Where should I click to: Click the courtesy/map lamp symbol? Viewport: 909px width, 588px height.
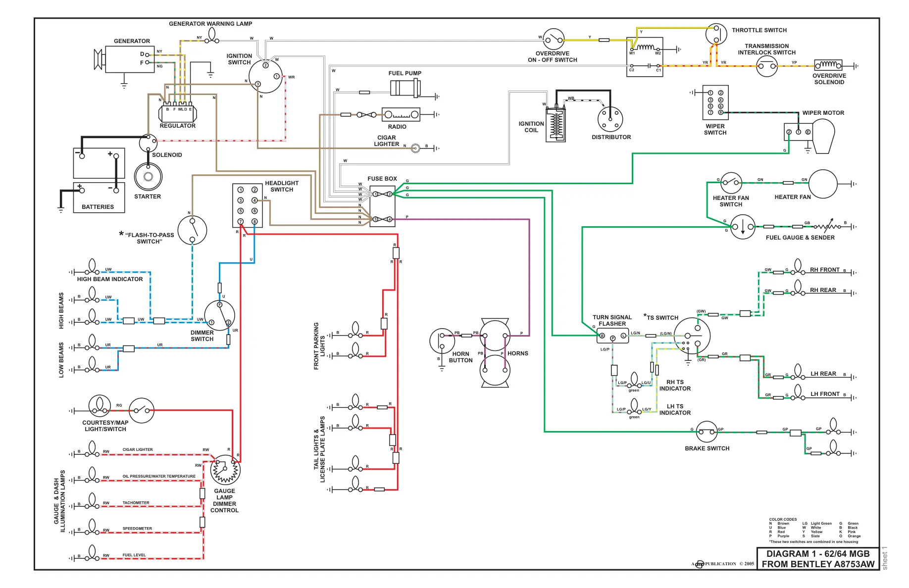click(x=100, y=406)
